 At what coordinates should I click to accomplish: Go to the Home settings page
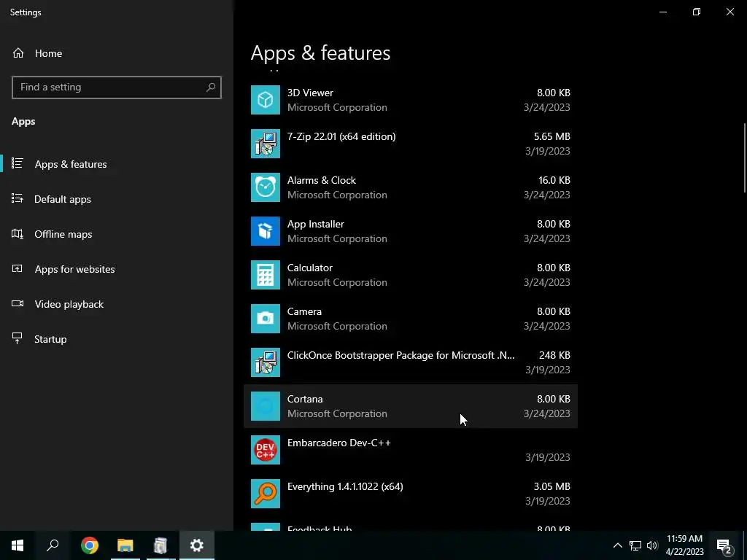tap(117, 53)
